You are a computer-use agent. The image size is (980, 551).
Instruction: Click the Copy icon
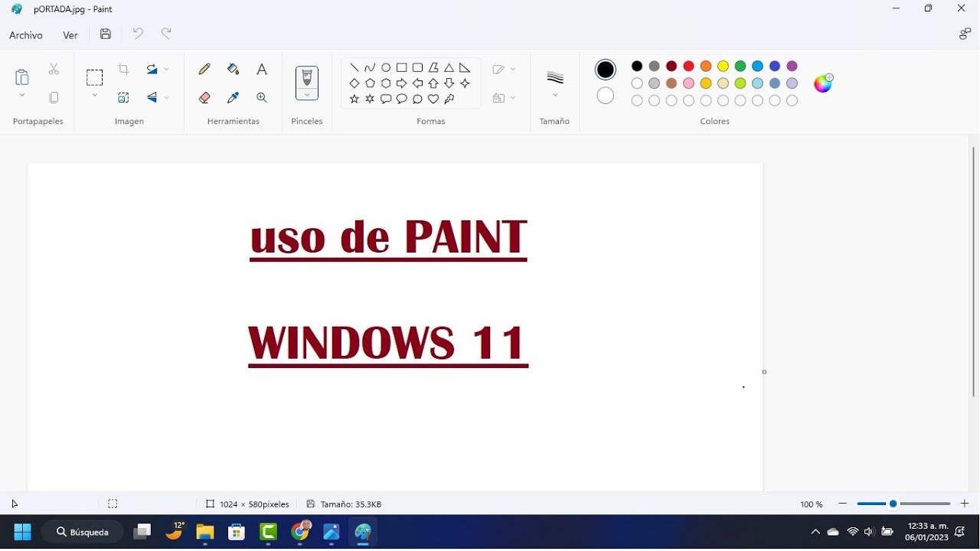(x=54, y=97)
